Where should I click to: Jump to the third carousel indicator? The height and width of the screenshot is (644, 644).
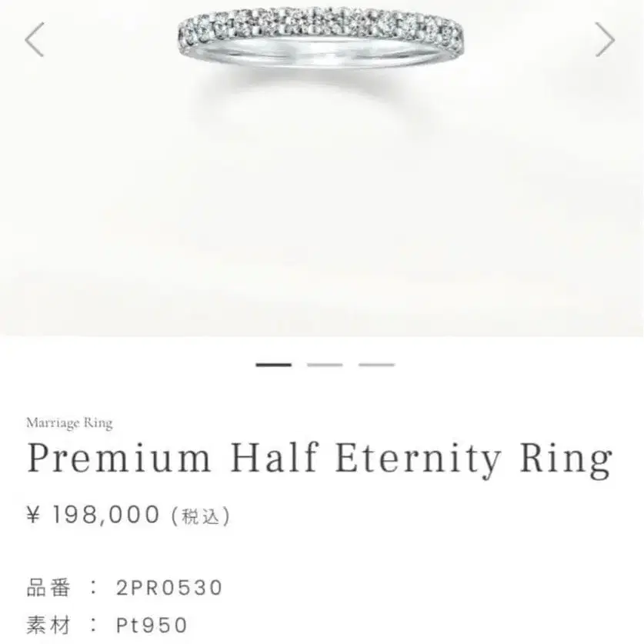pos(376,365)
